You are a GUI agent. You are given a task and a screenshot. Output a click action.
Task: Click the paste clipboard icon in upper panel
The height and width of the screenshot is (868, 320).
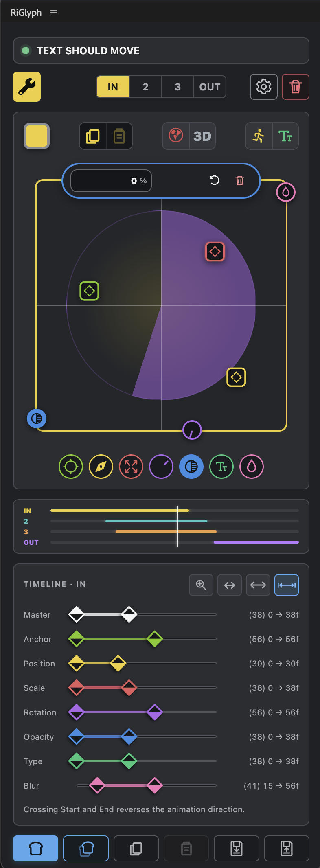pos(119,136)
